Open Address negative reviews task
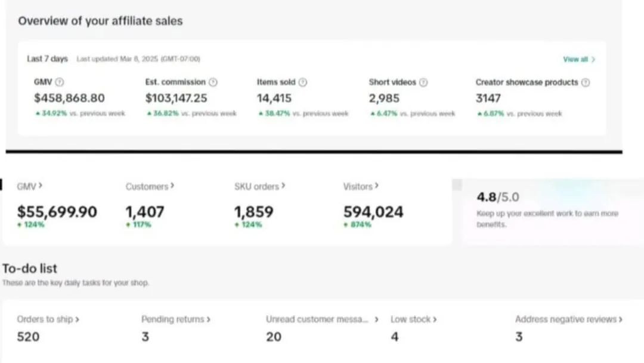Viewport: 644px width, 363px height. [x=568, y=319]
